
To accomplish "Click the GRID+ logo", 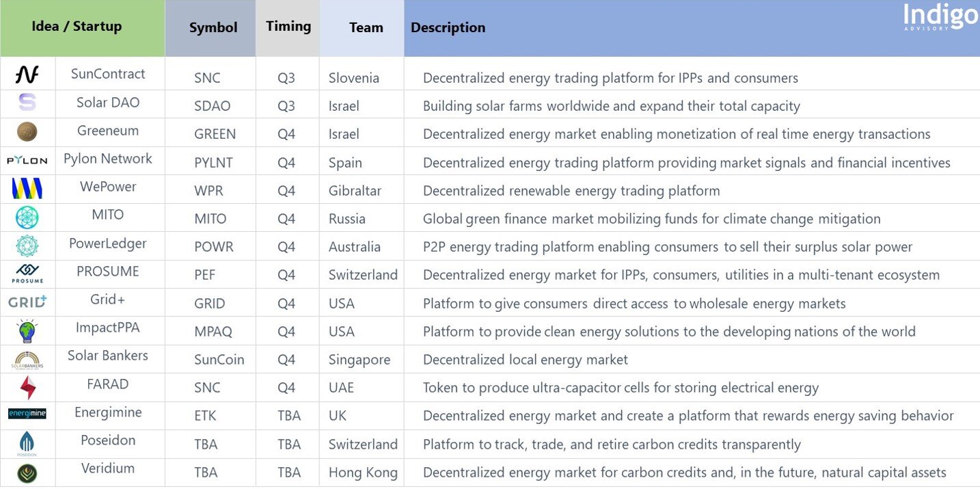I will [27, 302].
